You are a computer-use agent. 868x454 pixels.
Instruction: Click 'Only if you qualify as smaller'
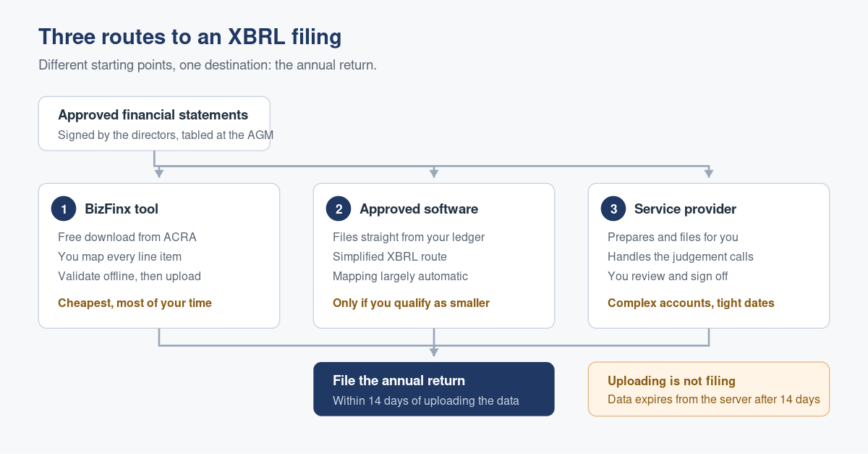click(411, 303)
